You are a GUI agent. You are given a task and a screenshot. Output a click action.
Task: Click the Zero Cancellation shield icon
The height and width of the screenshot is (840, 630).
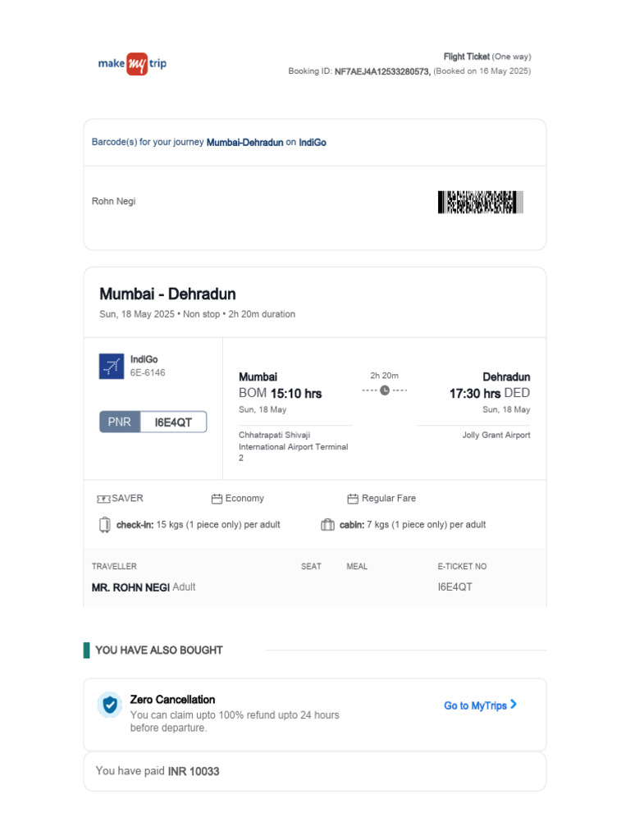(x=110, y=705)
